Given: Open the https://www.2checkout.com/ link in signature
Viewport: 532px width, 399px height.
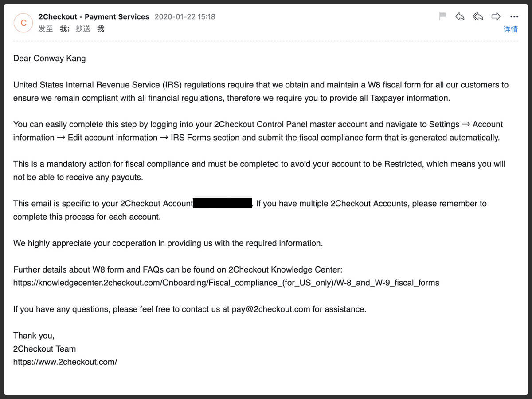Looking at the screenshot, I should [65, 362].
